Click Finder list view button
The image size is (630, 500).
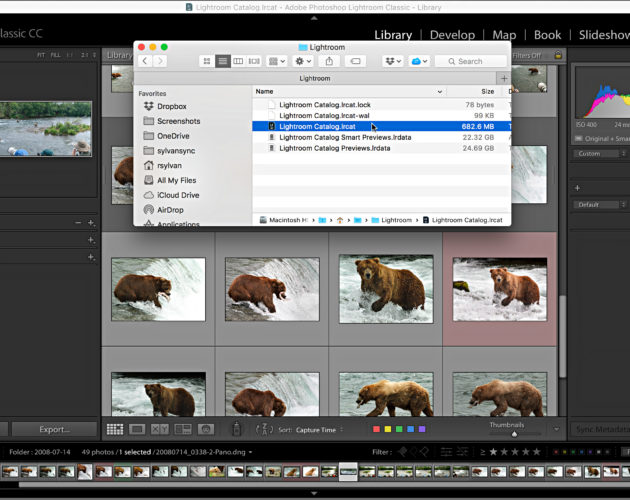point(223,61)
